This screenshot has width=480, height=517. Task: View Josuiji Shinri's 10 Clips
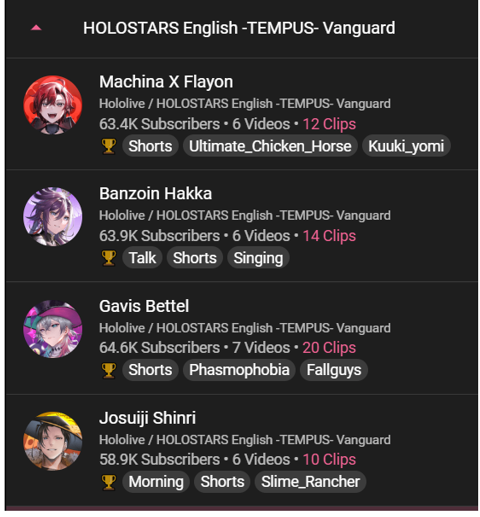329,459
